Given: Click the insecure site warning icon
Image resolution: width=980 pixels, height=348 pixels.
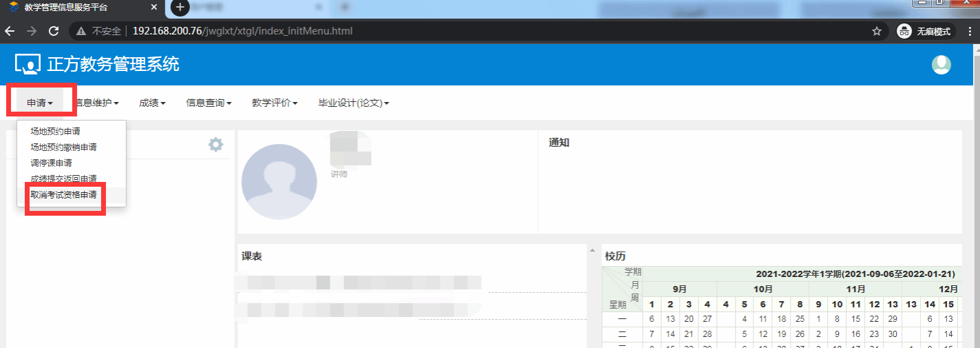Looking at the screenshot, I should pyautogui.click(x=81, y=31).
